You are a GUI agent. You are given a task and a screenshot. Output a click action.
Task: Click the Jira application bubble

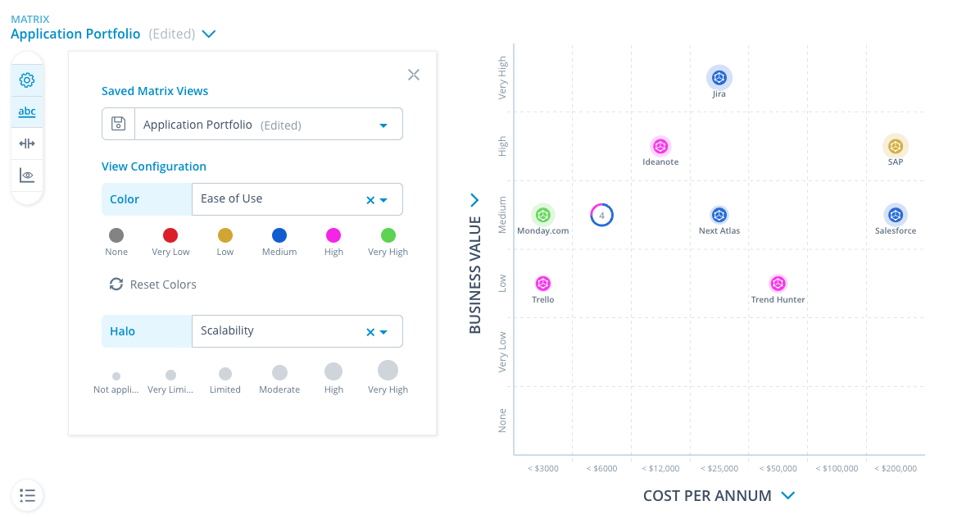(719, 78)
